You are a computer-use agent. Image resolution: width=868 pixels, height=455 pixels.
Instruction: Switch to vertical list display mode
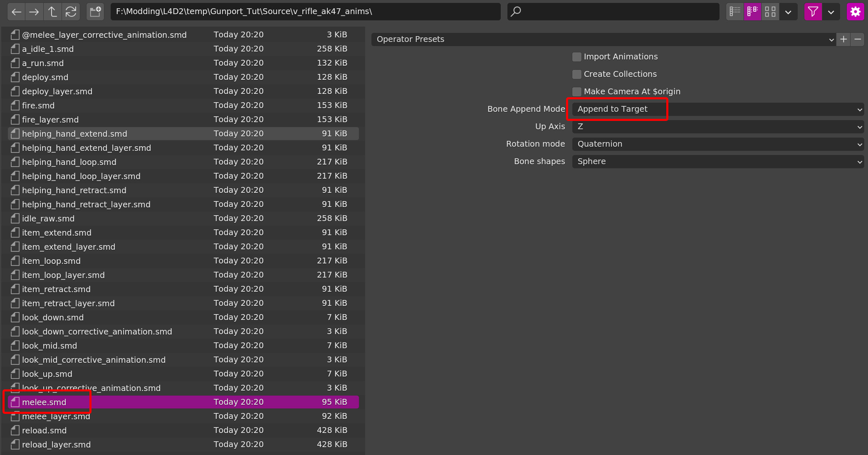point(735,12)
